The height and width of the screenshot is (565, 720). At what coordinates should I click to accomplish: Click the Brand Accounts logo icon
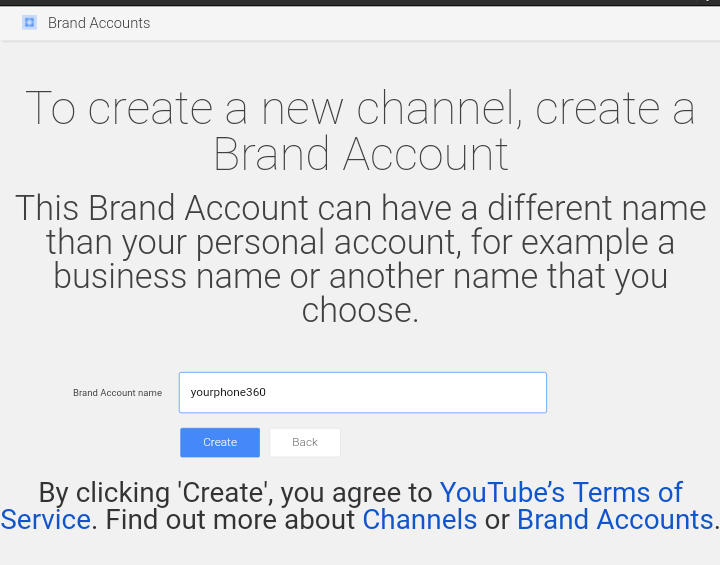point(29,23)
